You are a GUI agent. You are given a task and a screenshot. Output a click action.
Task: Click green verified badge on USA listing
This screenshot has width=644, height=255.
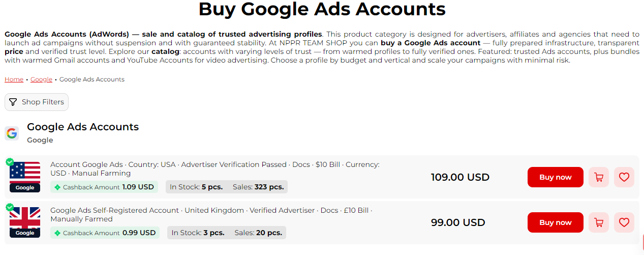[10, 162]
